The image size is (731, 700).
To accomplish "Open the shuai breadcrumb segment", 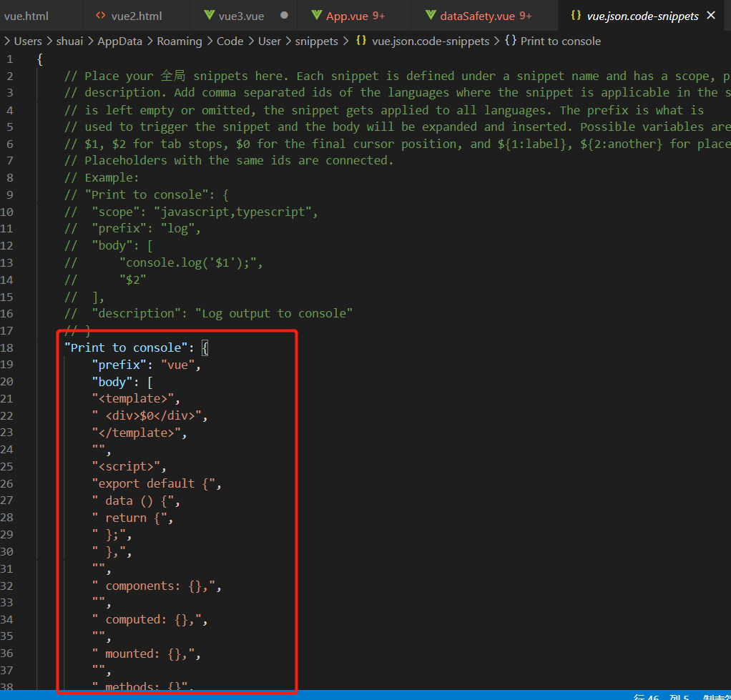I will (x=69, y=41).
